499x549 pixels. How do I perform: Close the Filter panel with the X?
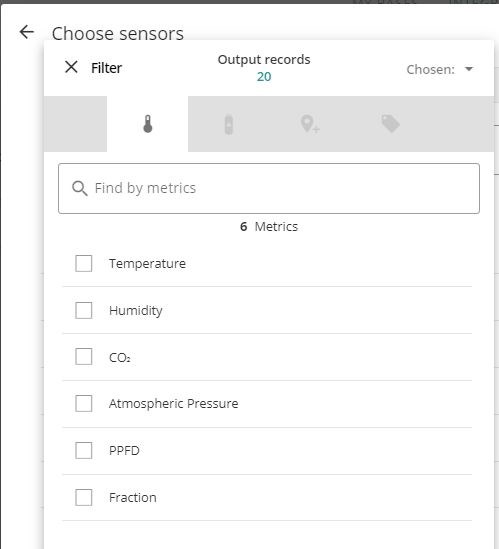[x=71, y=67]
